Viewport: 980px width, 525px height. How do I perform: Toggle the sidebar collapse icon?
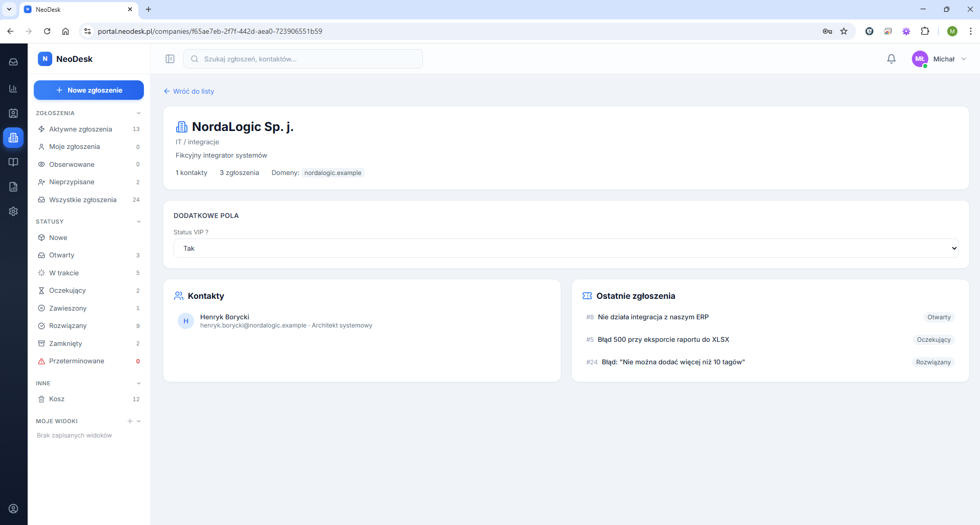pos(170,59)
